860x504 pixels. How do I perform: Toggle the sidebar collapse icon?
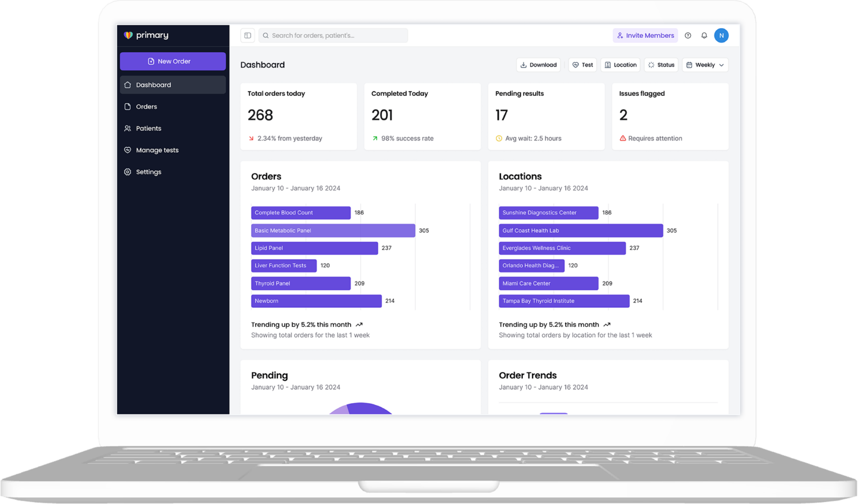click(248, 36)
